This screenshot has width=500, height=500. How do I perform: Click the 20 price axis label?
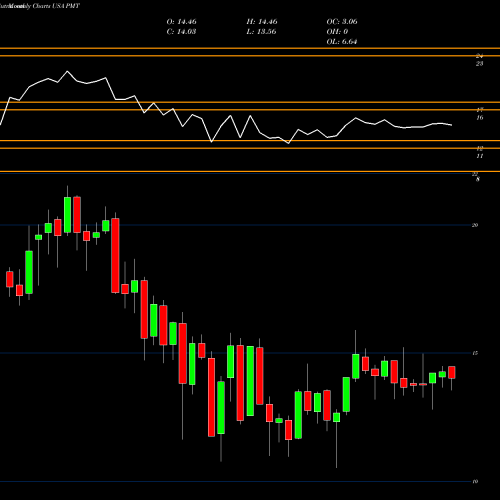click(x=475, y=225)
